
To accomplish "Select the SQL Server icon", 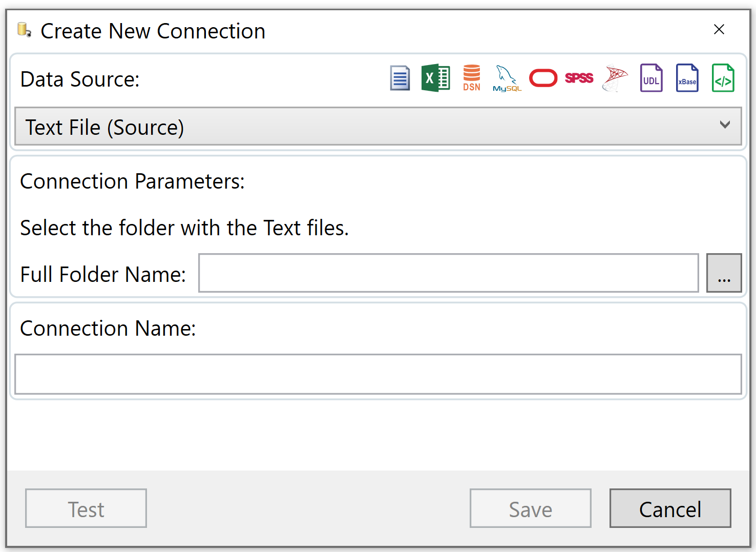I will pyautogui.click(x=615, y=78).
